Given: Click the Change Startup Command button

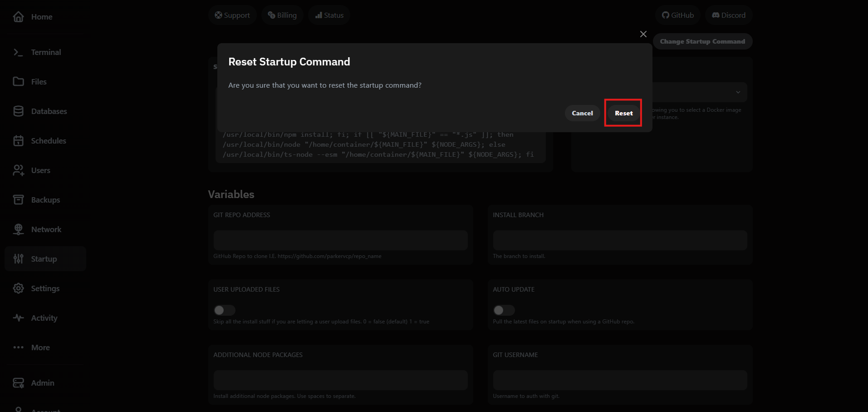Looking at the screenshot, I should pos(702,41).
